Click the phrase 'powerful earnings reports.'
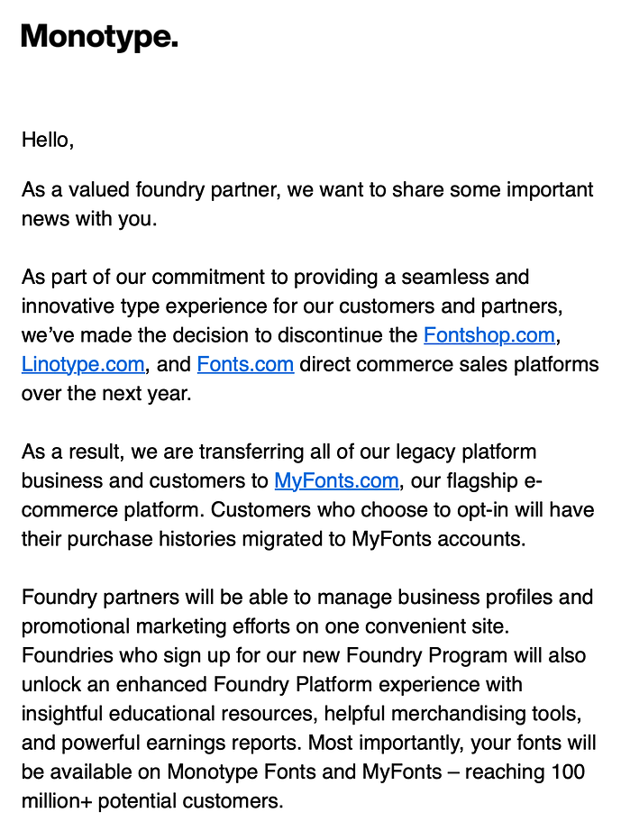621x840 pixels. (182, 743)
